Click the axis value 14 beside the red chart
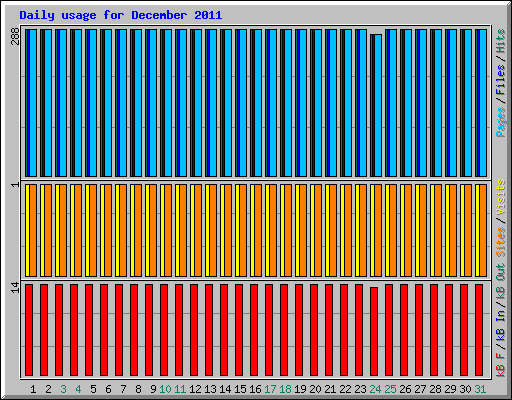Screen dimensions: 512x400 pos(15,288)
